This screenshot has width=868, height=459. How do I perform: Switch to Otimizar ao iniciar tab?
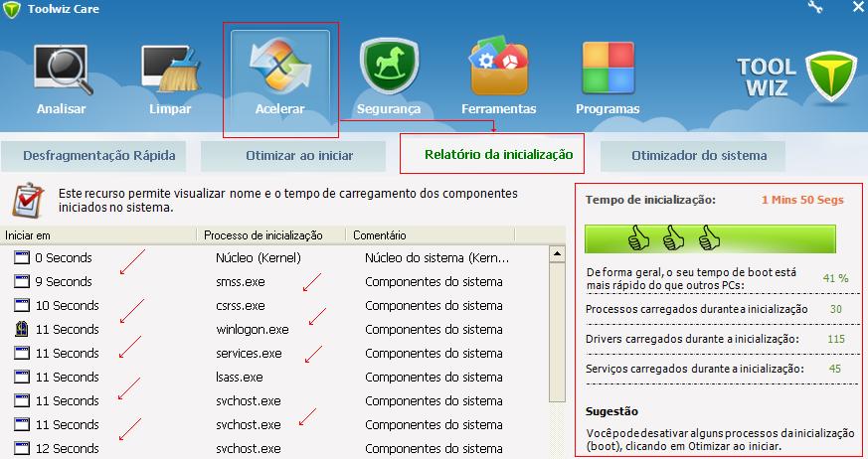click(293, 156)
